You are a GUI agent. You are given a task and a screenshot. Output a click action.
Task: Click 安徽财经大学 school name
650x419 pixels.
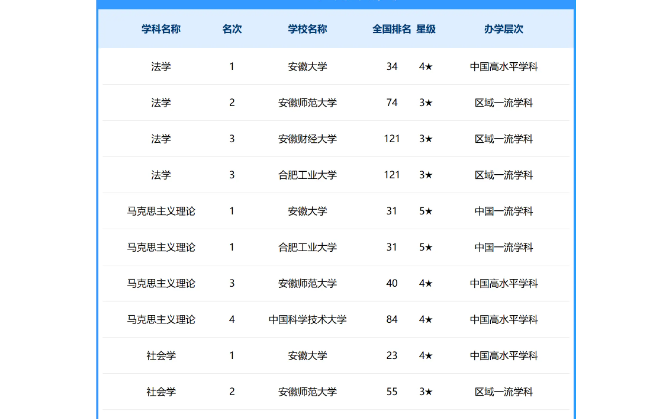coord(307,139)
